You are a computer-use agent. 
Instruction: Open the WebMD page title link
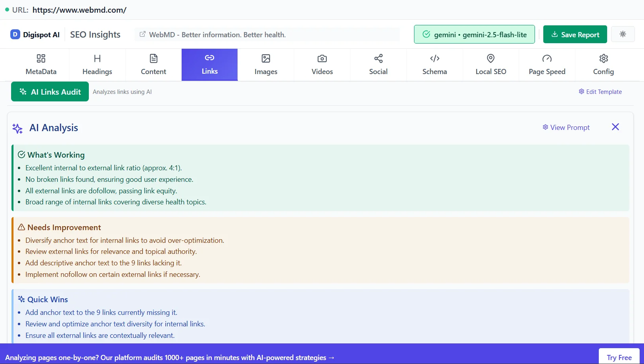[x=217, y=35]
